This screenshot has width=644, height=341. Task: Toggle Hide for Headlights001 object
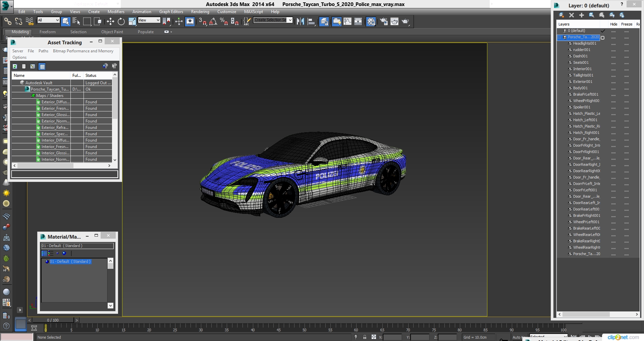click(x=613, y=44)
